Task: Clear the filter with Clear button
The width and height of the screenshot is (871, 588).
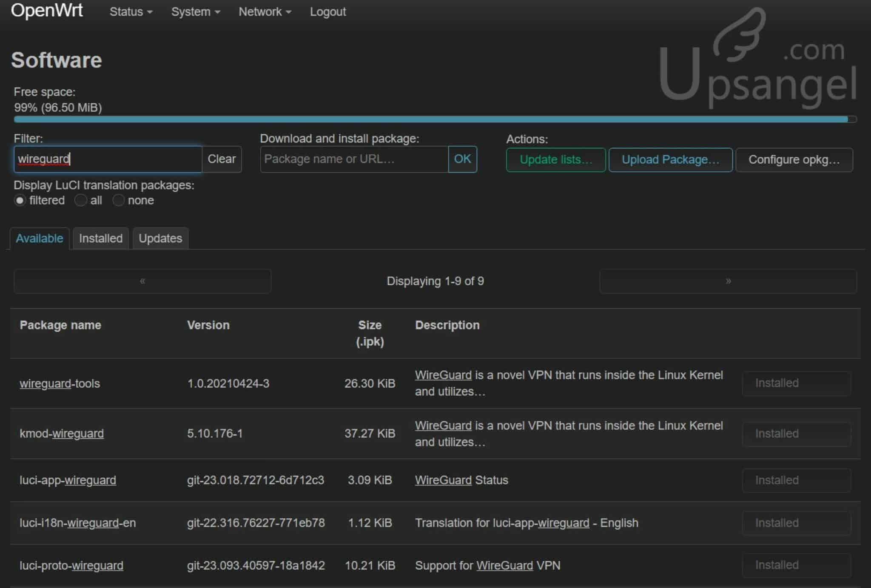Action: 221,159
